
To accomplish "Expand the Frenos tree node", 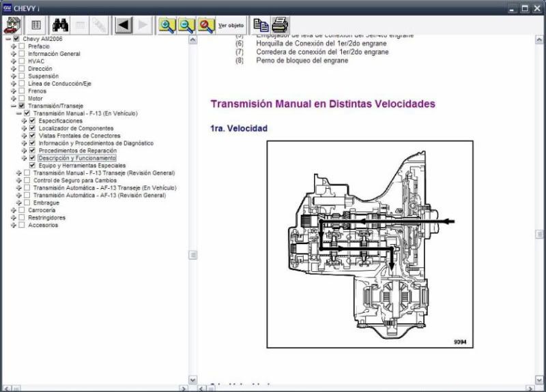I will tap(13, 91).
